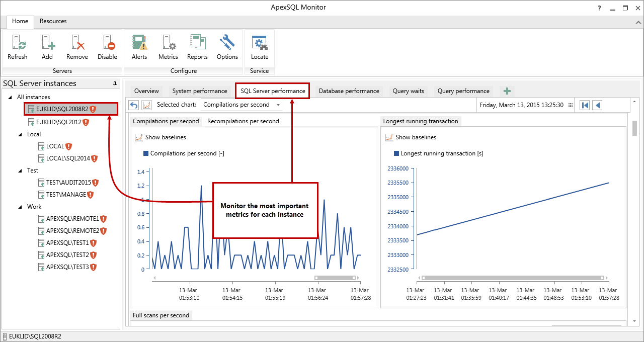
Task: Click the Locate service icon
Action: pyautogui.click(x=260, y=43)
